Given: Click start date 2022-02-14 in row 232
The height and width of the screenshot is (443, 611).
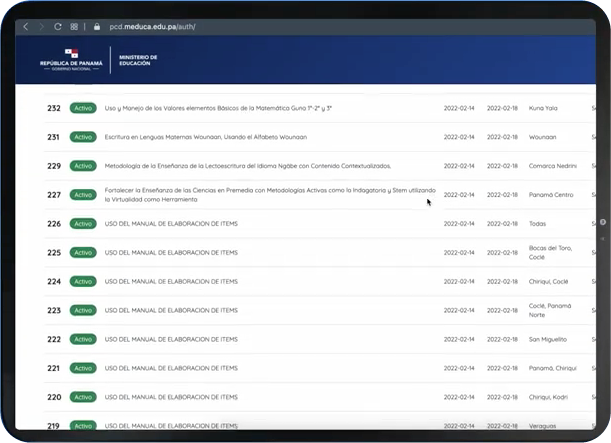Looking at the screenshot, I should point(459,108).
